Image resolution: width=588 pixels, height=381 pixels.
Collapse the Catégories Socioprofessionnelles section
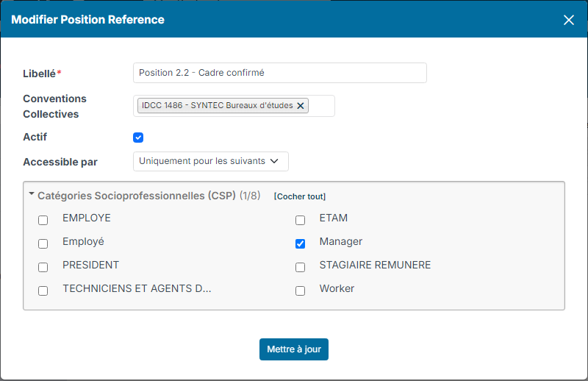point(32,194)
